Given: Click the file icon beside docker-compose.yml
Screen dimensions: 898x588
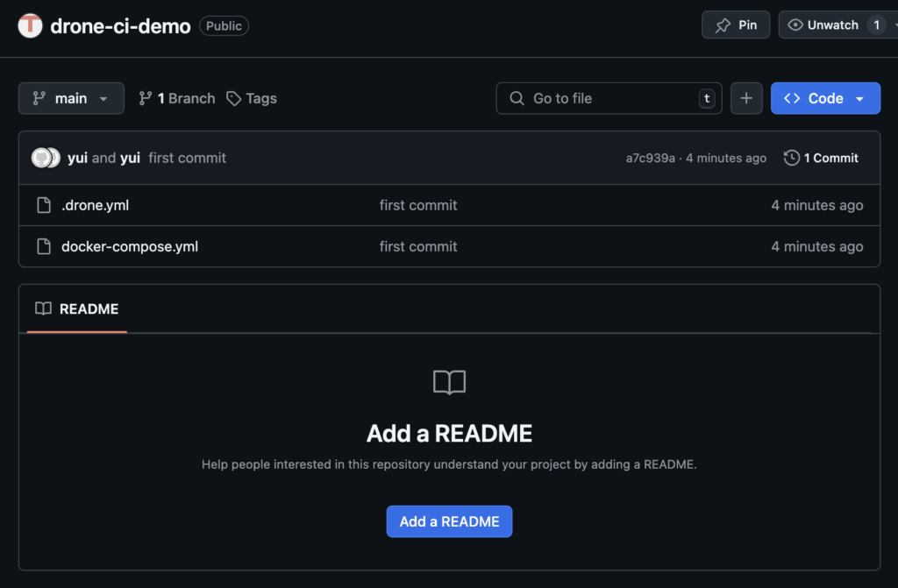Looking at the screenshot, I should (44, 246).
